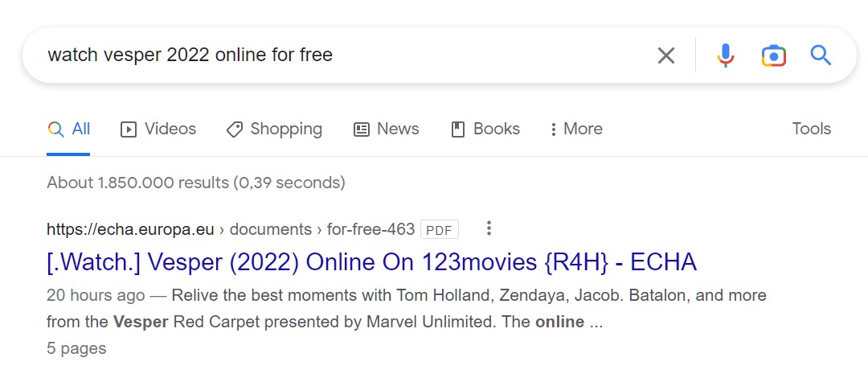Viewport: 868px width, 378px height.
Task: Switch to the Videos tab
Action: pos(158,129)
